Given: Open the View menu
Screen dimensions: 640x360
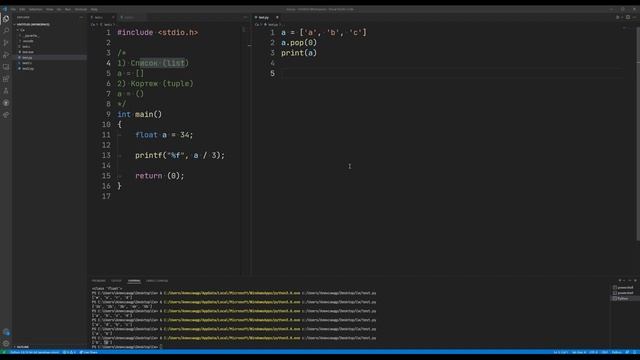Looking at the screenshot, I should (x=49, y=9).
